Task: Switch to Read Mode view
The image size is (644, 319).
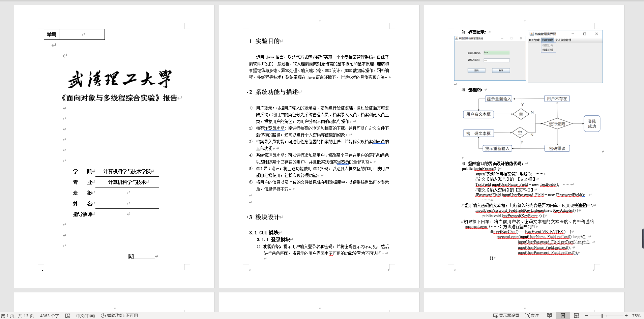Action: coord(550,316)
